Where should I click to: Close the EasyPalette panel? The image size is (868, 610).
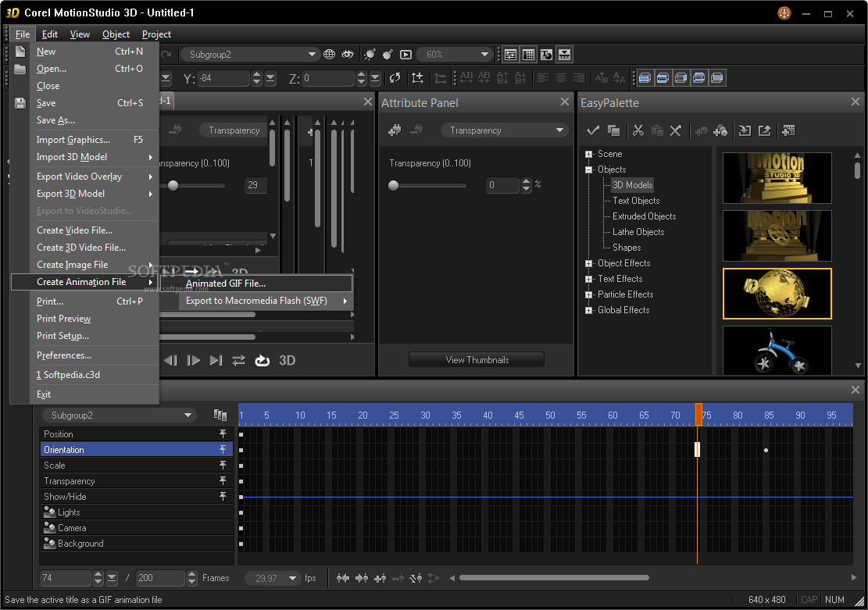[855, 102]
